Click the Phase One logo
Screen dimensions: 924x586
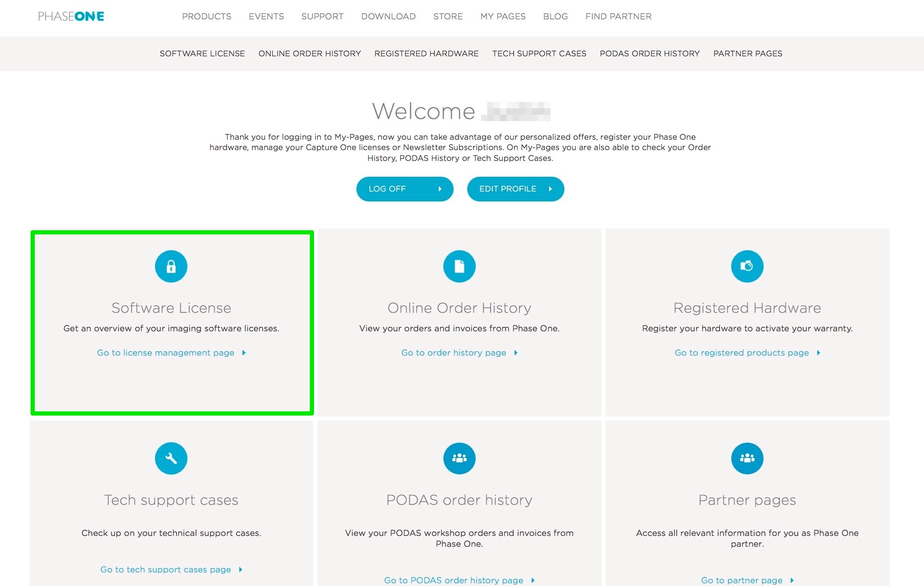[71, 16]
